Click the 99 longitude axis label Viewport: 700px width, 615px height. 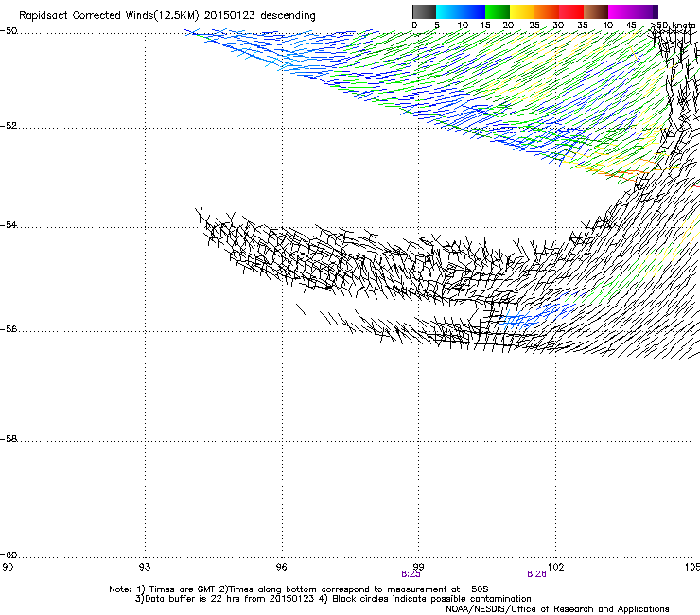coord(418,567)
